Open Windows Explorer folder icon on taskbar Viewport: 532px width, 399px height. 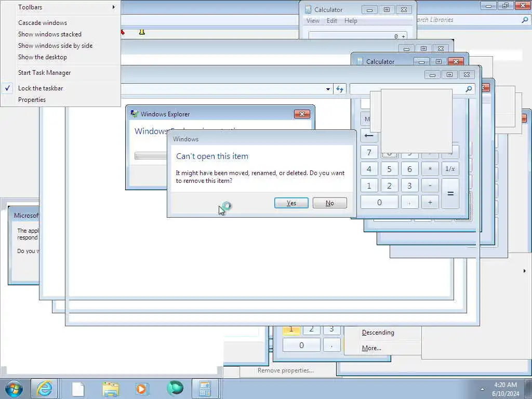(111, 389)
